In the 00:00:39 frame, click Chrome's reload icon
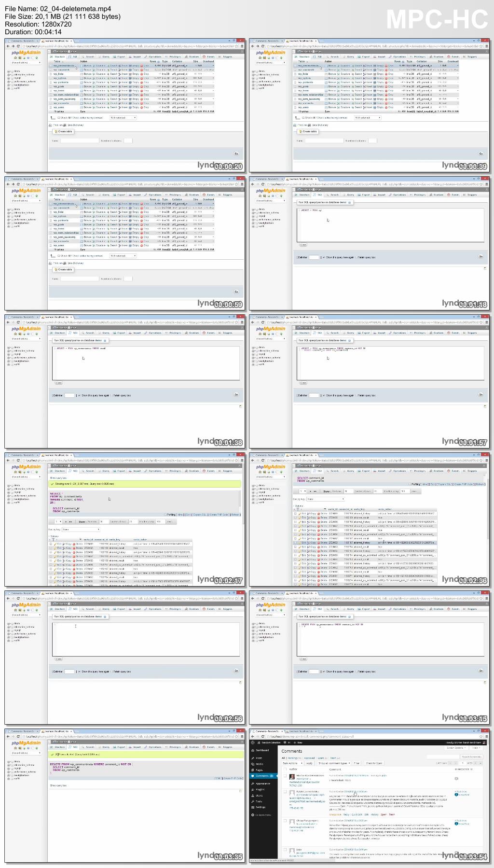This screenshot has width=494, height=868. tap(263, 46)
